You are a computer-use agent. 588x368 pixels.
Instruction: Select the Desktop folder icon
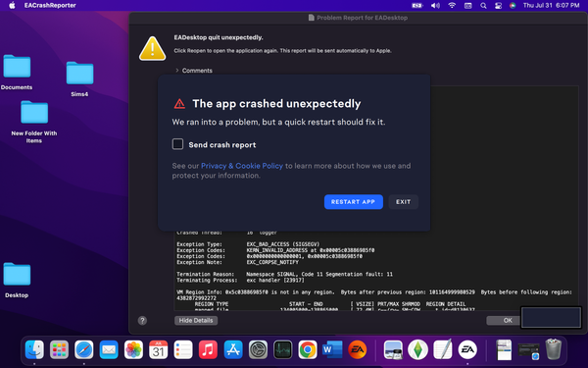[17, 274]
